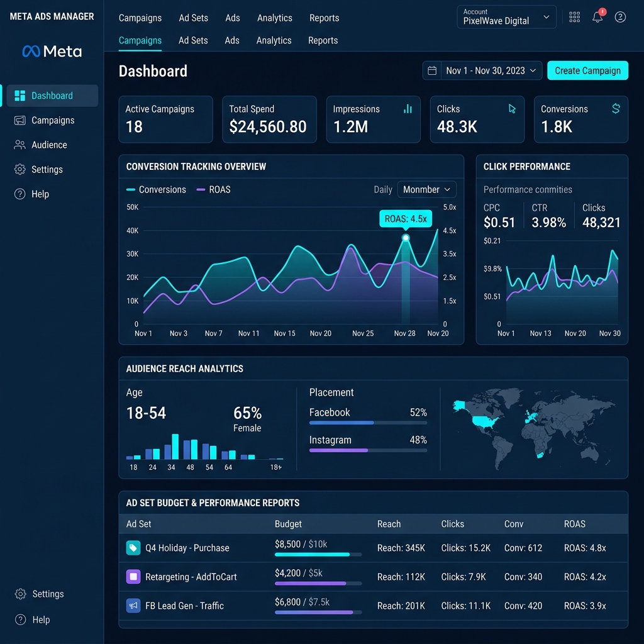Click the ROAS: 4.5x chart data point

click(406, 238)
